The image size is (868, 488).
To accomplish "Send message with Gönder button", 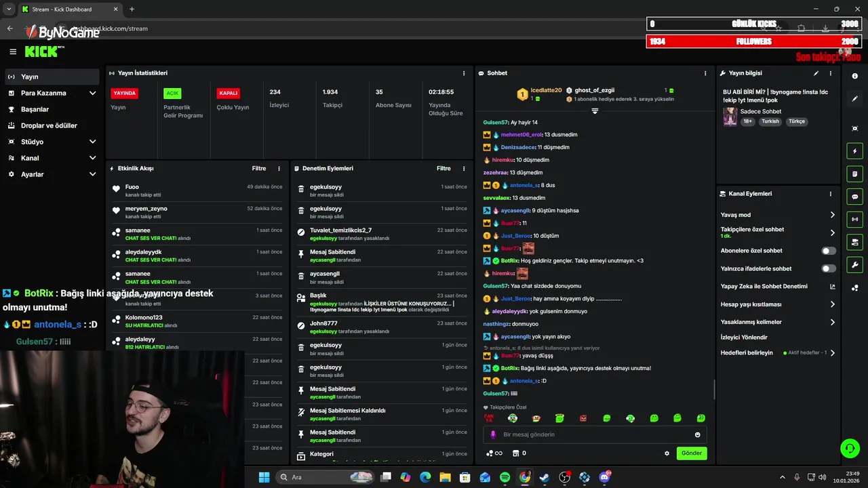I will (x=692, y=453).
